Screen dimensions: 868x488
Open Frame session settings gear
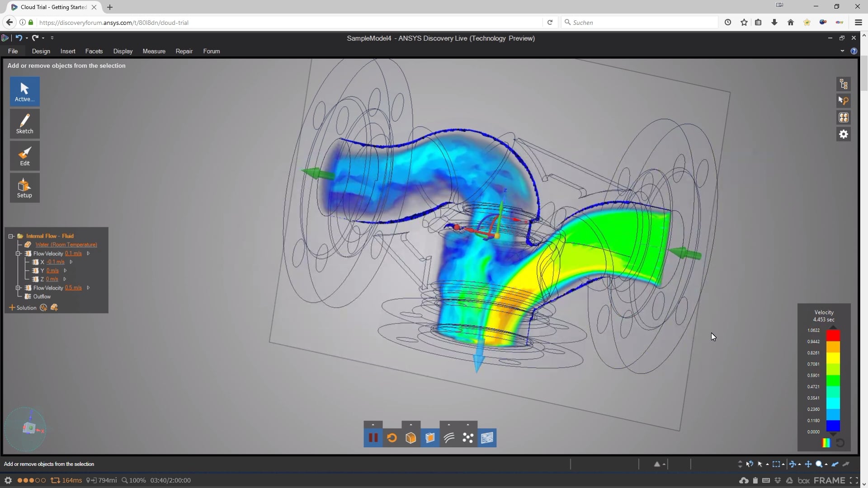point(8,480)
